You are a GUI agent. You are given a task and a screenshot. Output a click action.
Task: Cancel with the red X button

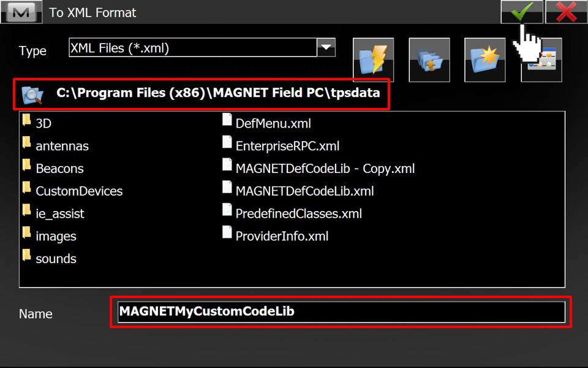point(566,12)
